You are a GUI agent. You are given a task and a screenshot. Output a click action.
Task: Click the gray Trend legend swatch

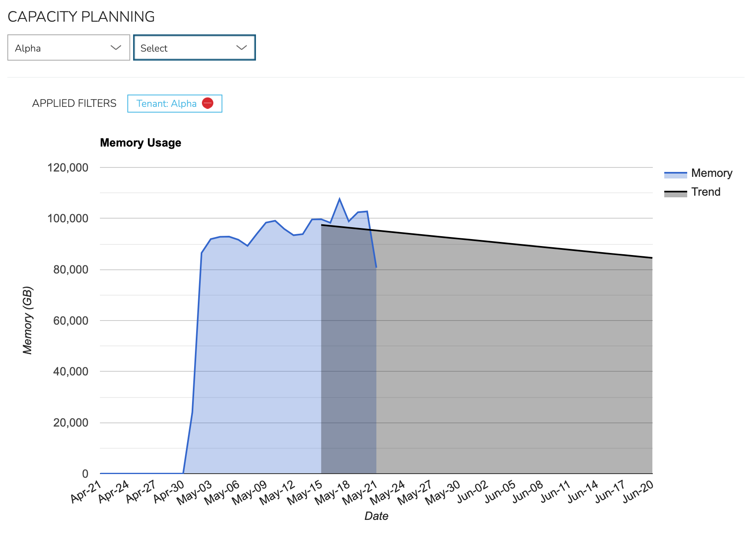point(675,193)
